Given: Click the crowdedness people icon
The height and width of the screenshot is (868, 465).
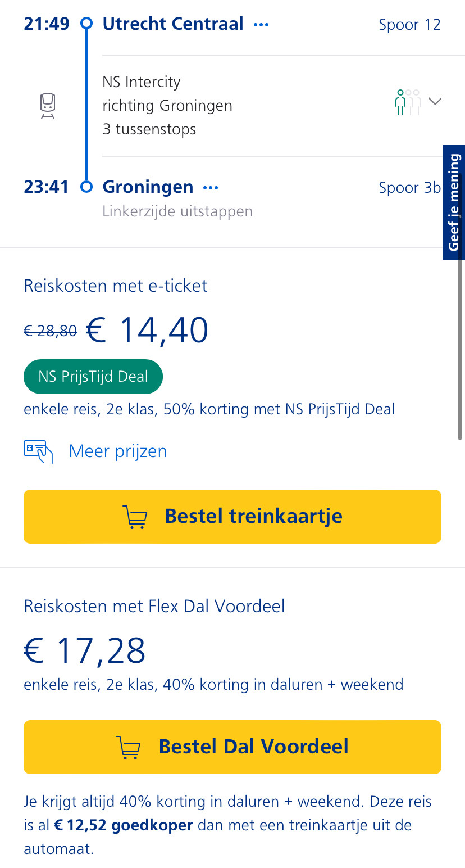Looking at the screenshot, I should [x=408, y=102].
